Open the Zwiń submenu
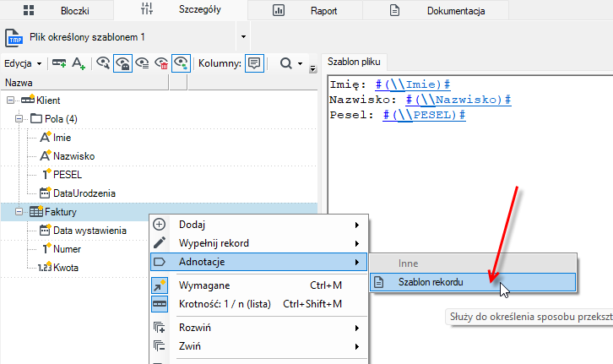The height and width of the screenshot is (364, 613). (x=259, y=346)
